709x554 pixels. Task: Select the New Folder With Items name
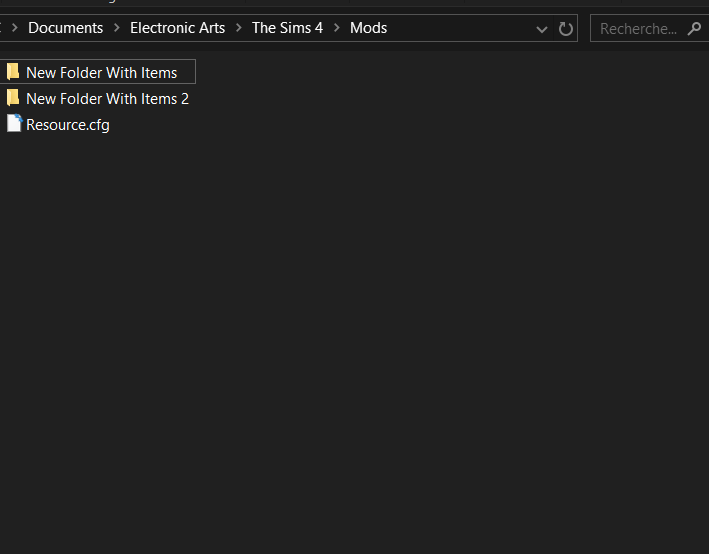coord(101,73)
